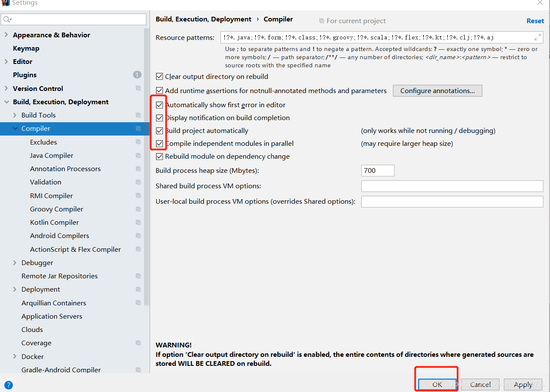
Task: Click project-level icon beside Gradle-Android Compiler
Action: click(138, 370)
